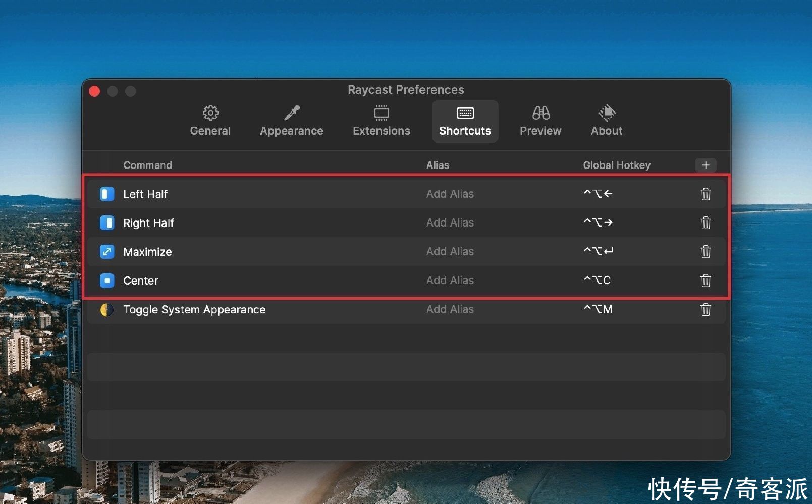Trash the Toggle System Appearance shortcut
This screenshot has height=504, width=812.
tap(706, 309)
